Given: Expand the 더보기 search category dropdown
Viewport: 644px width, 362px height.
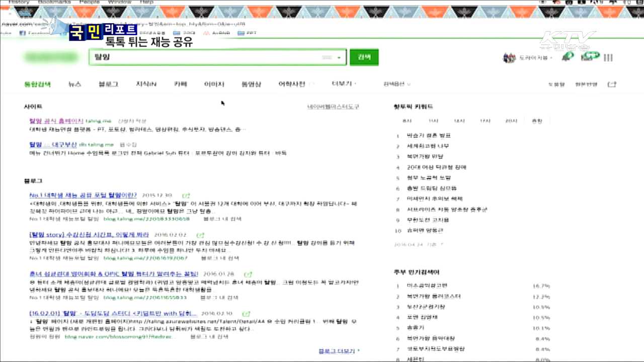Looking at the screenshot, I should point(341,84).
